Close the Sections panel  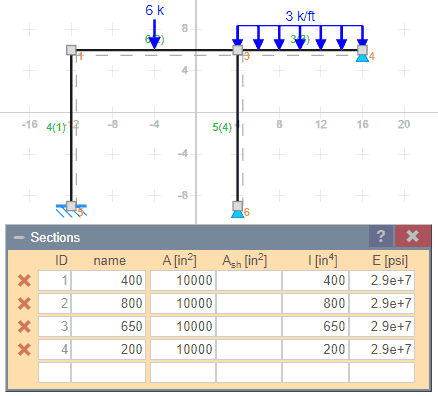(412, 236)
